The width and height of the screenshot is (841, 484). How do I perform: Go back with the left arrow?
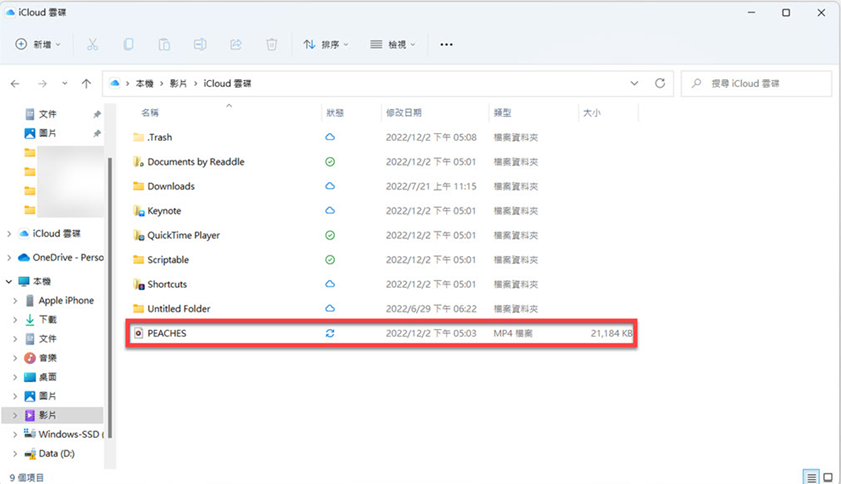coord(15,84)
